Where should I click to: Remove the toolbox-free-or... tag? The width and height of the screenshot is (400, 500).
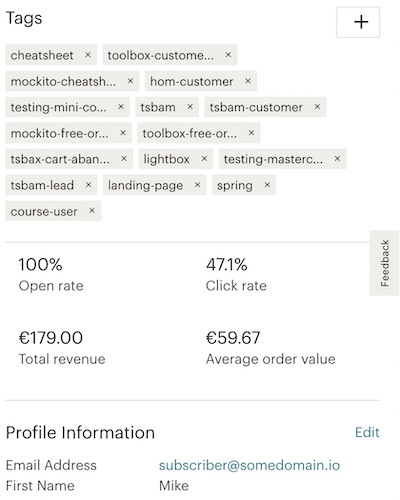point(251,133)
